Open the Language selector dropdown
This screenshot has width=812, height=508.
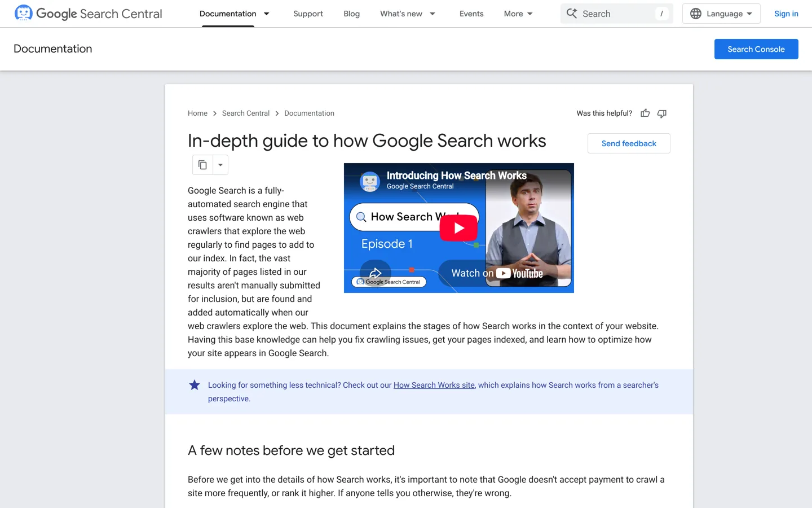721,14
